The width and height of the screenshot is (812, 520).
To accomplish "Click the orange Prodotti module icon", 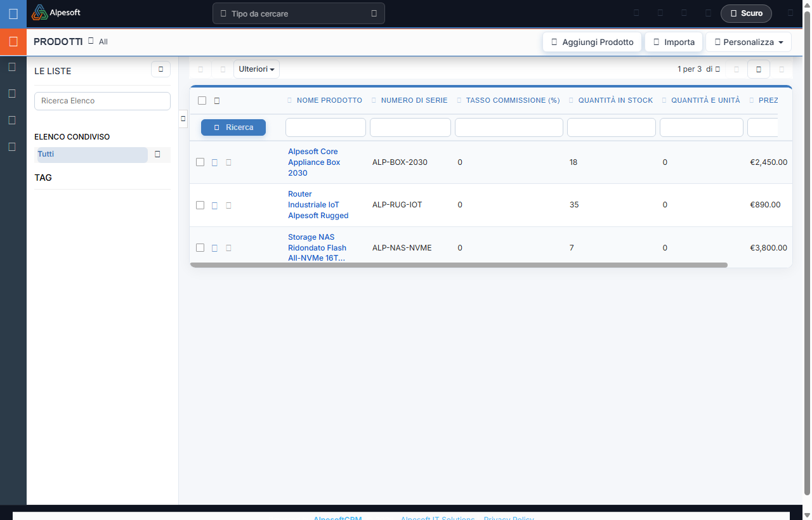I will tap(13, 42).
